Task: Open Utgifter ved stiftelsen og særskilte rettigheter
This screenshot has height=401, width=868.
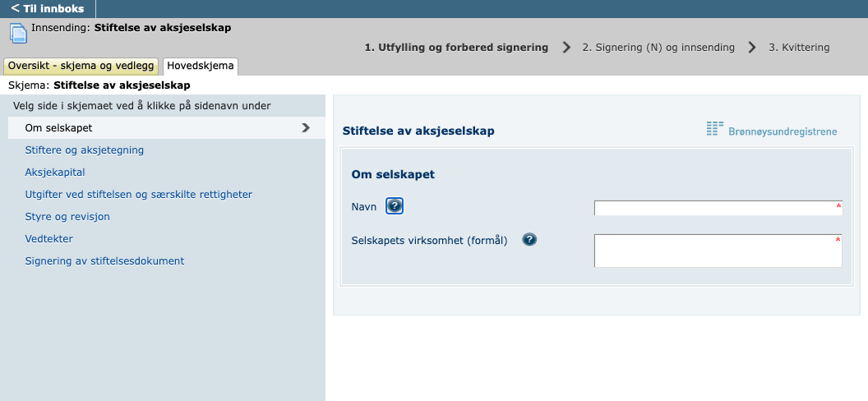Action: tap(138, 195)
